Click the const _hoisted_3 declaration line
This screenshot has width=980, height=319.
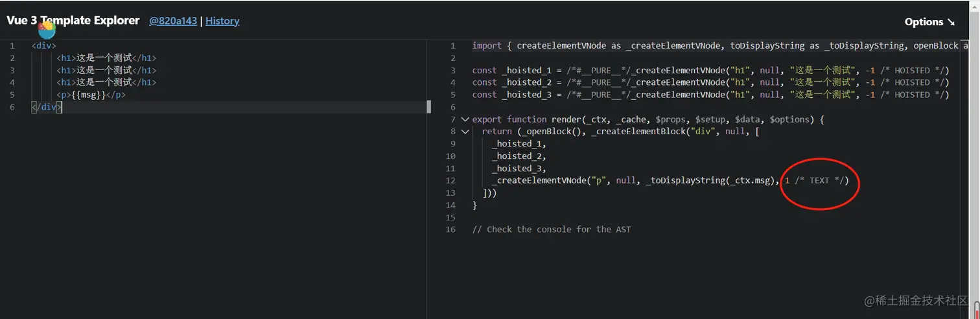click(x=710, y=95)
